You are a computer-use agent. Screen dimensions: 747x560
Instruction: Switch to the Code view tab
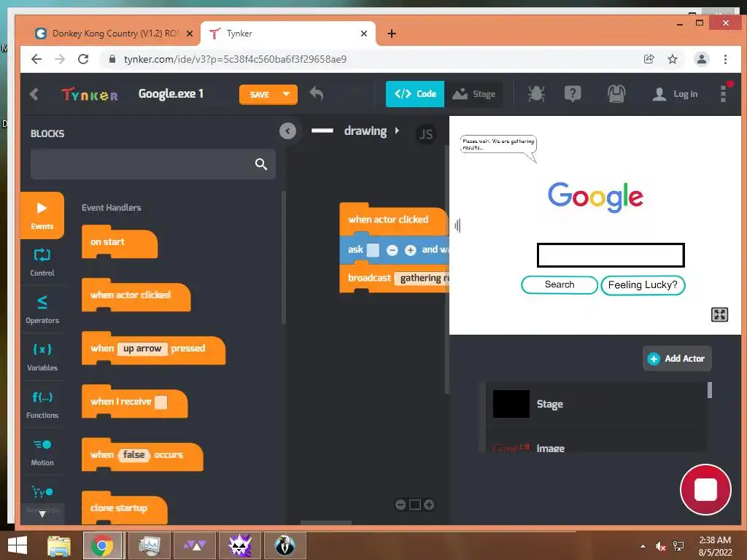click(x=415, y=94)
